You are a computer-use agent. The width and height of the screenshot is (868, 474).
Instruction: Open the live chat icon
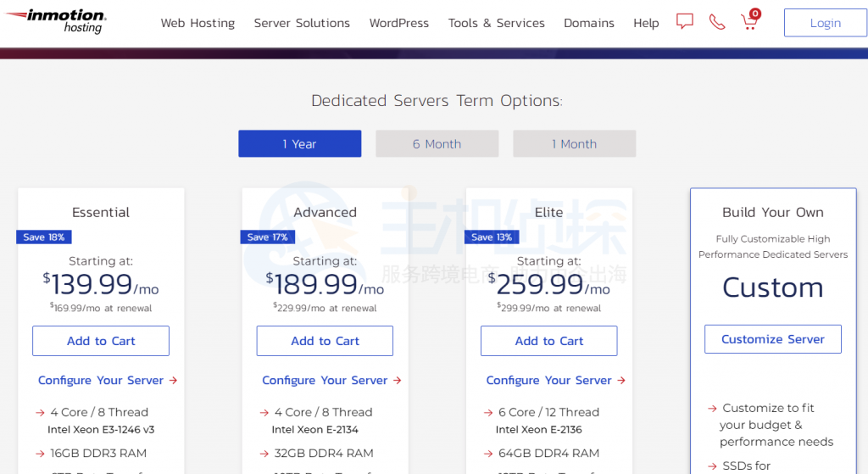pyautogui.click(x=685, y=22)
